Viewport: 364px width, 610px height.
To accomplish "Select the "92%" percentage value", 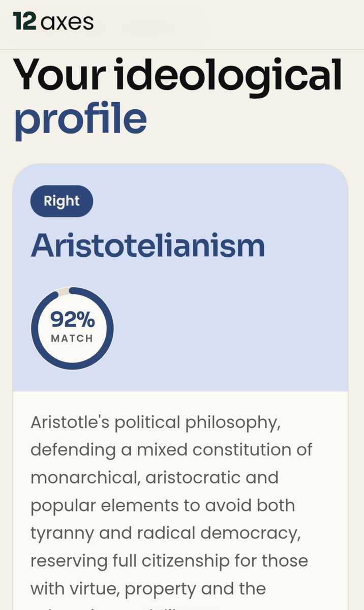I will pyautogui.click(x=72, y=321).
